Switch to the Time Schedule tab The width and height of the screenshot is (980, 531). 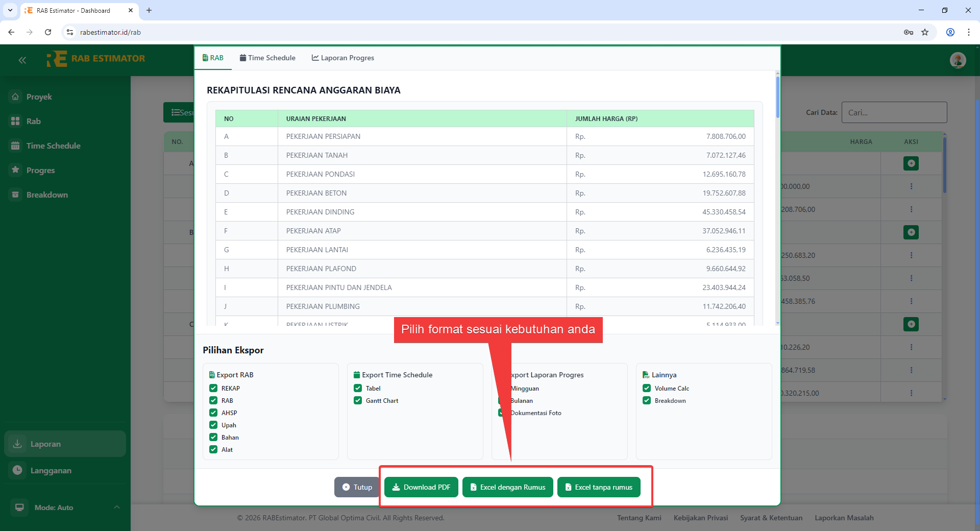pos(267,58)
